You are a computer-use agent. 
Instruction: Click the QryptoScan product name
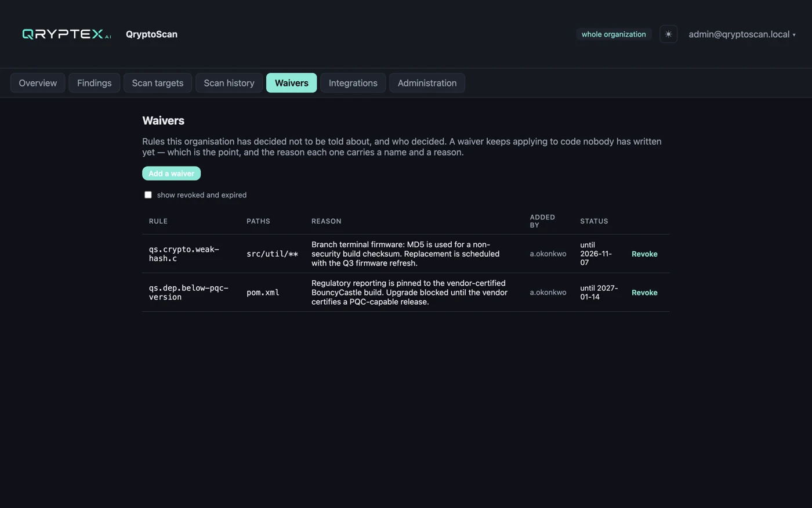click(151, 34)
